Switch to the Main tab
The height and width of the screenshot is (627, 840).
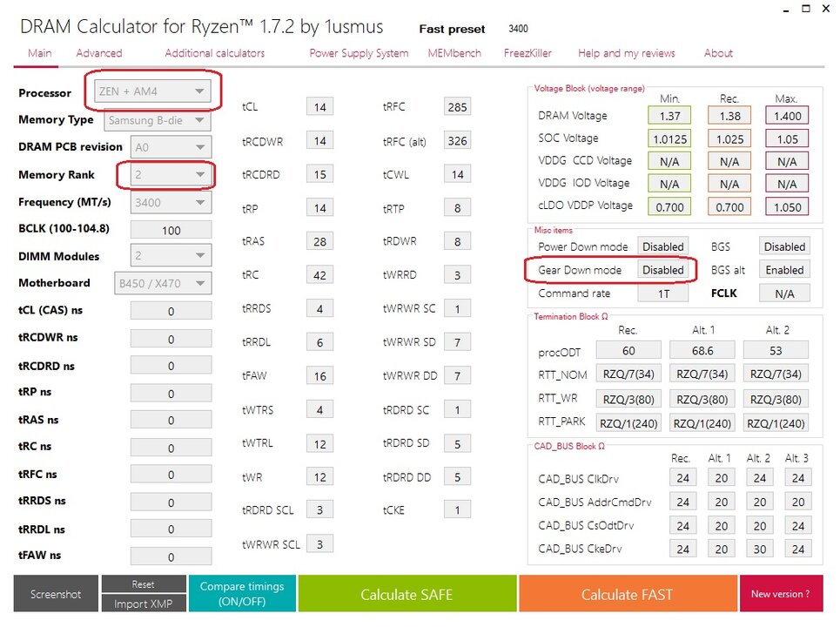point(40,53)
